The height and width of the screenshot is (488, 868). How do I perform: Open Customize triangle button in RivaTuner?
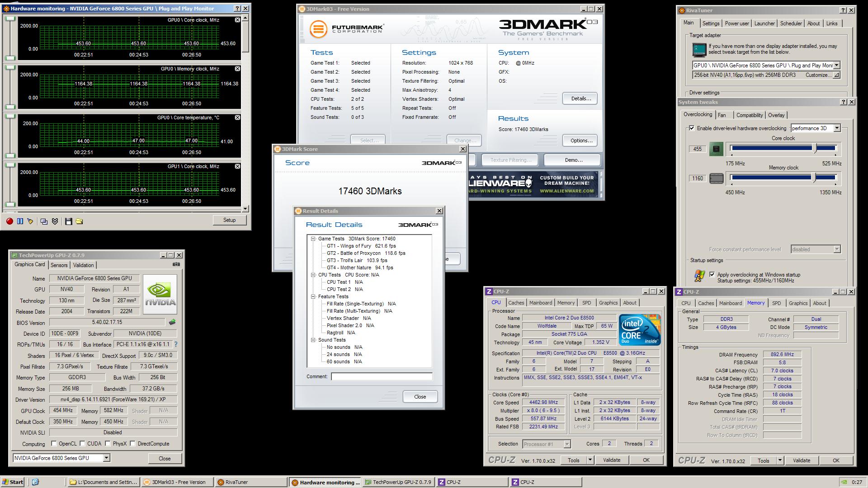point(837,75)
